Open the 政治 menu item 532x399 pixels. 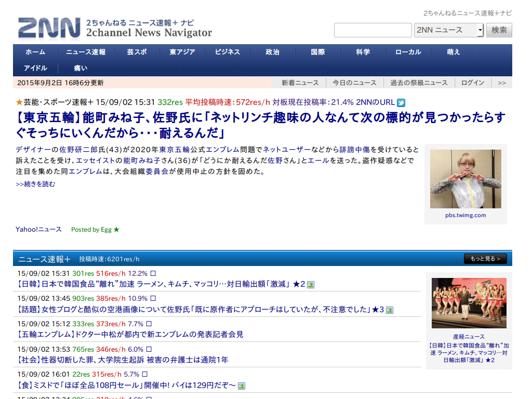[x=272, y=52]
